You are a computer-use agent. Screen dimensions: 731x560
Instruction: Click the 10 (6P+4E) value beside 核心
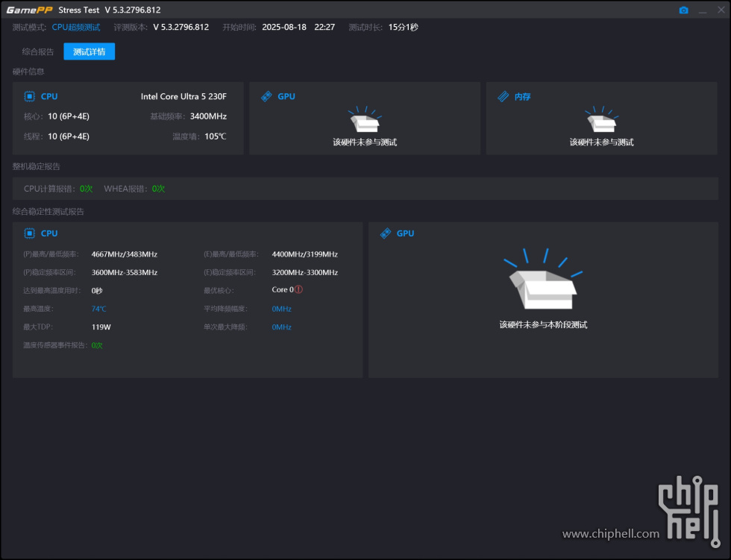click(x=69, y=116)
